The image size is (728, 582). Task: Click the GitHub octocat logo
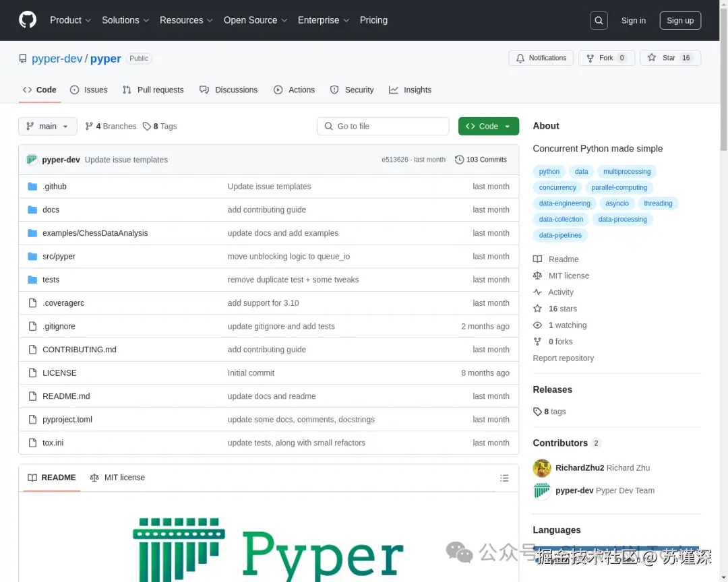[x=28, y=20]
